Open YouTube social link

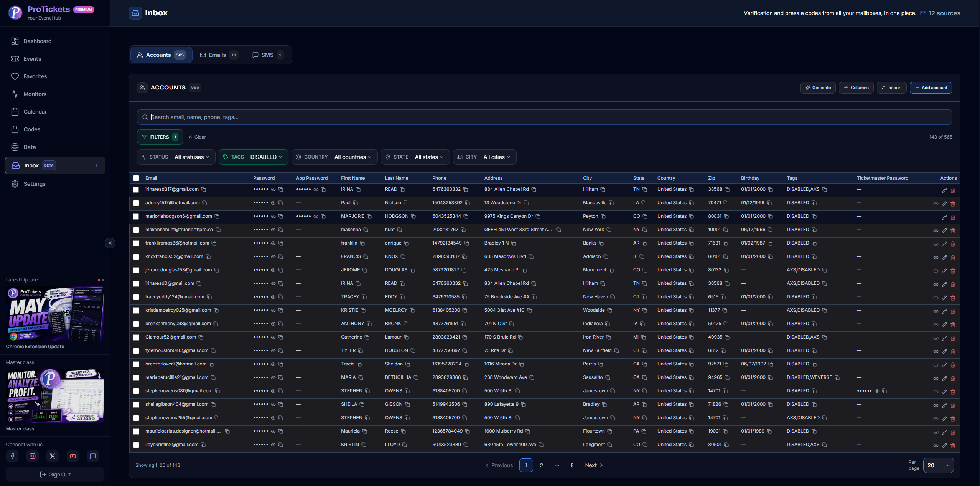tap(73, 456)
